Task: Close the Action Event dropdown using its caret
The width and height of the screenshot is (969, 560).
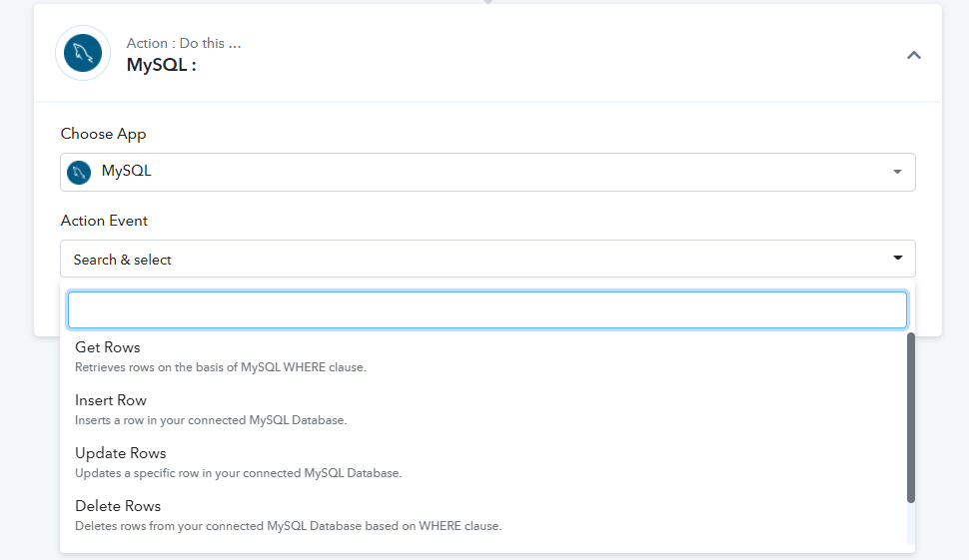Action: pos(898,258)
